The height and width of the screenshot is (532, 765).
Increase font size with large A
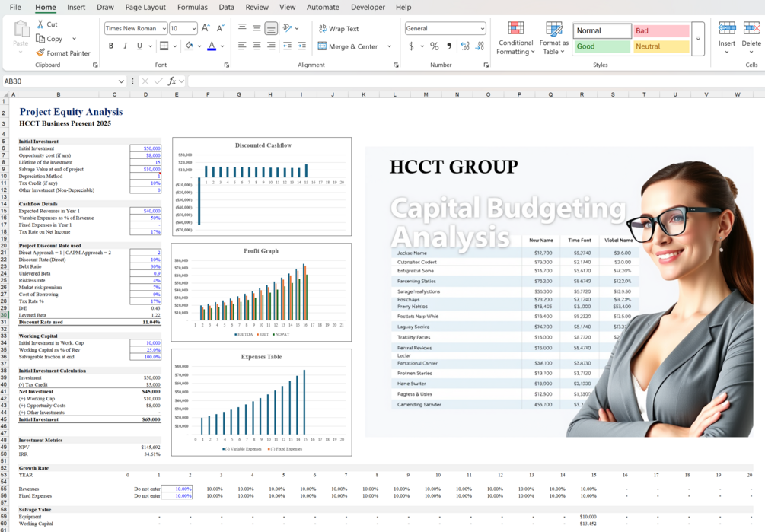206,28
